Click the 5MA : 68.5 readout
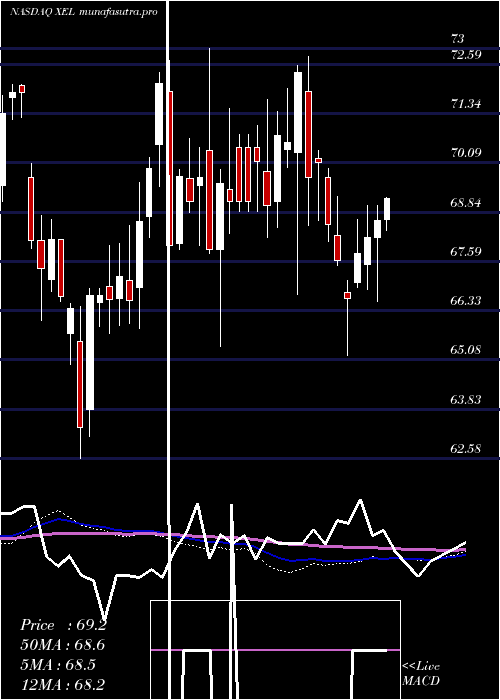Viewport: 500px width, 700px height. point(58,665)
